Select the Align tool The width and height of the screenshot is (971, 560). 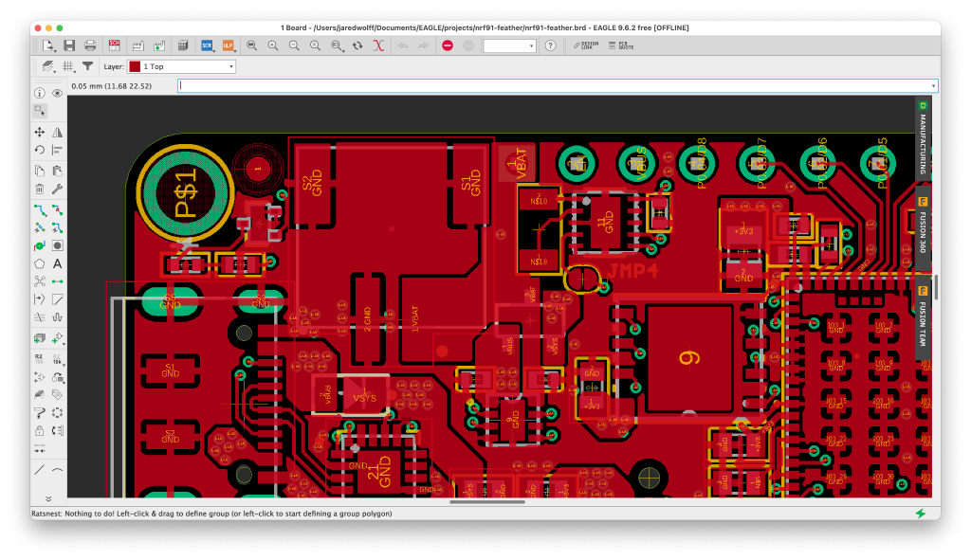point(58,150)
